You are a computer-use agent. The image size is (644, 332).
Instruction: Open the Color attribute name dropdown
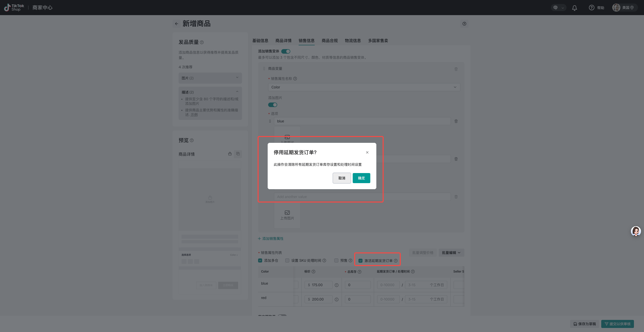point(364,87)
